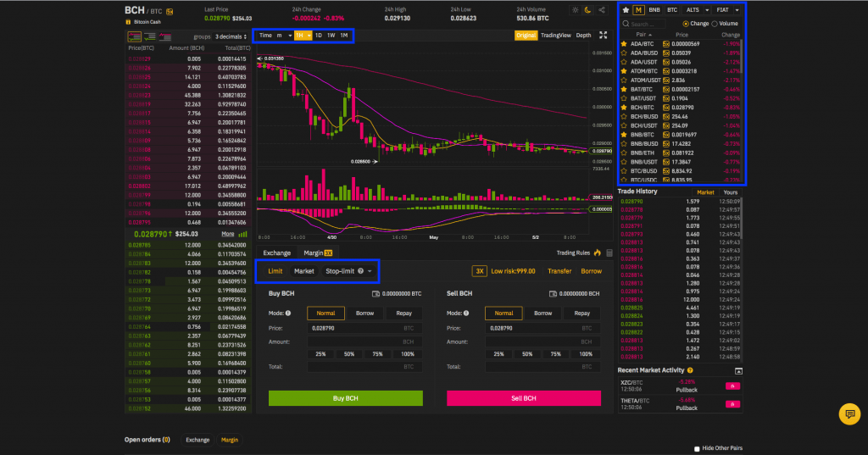868x455 pixels.
Task: Open Recent Market Activity help icon
Action: click(690, 370)
